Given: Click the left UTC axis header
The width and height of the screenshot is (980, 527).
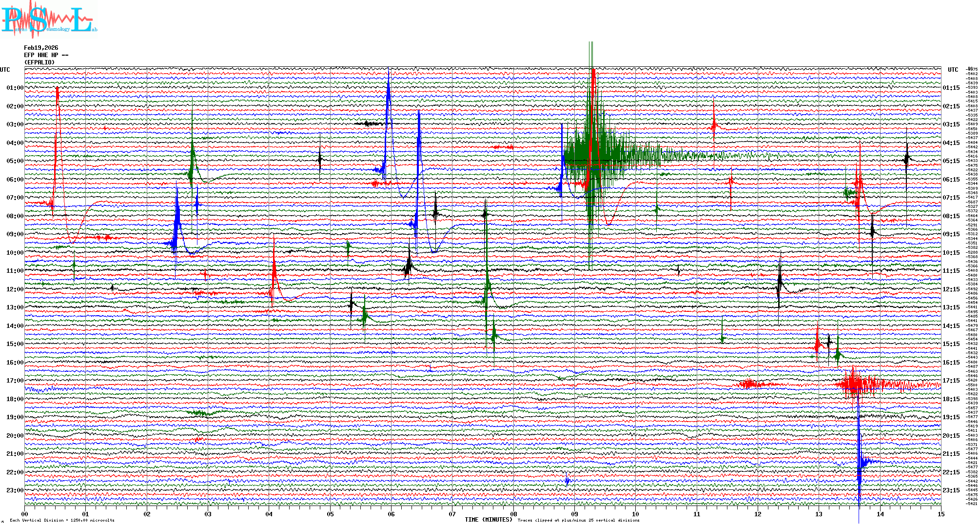Looking at the screenshot, I should [5, 70].
